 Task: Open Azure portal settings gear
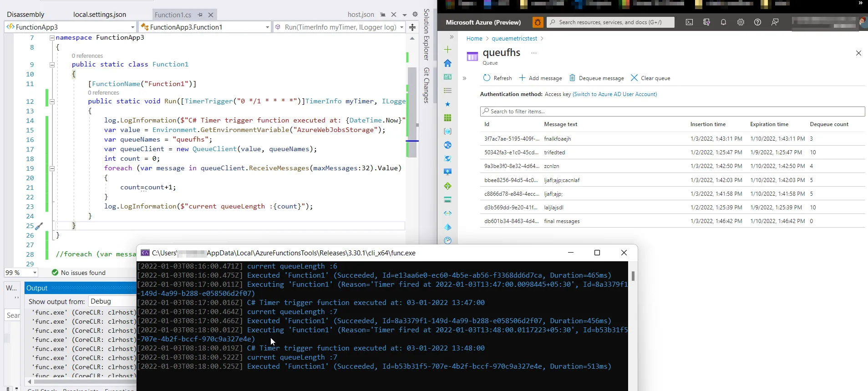click(x=741, y=22)
